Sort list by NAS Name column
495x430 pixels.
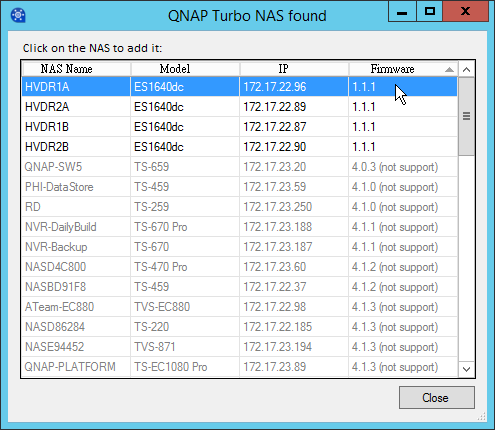point(76,69)
